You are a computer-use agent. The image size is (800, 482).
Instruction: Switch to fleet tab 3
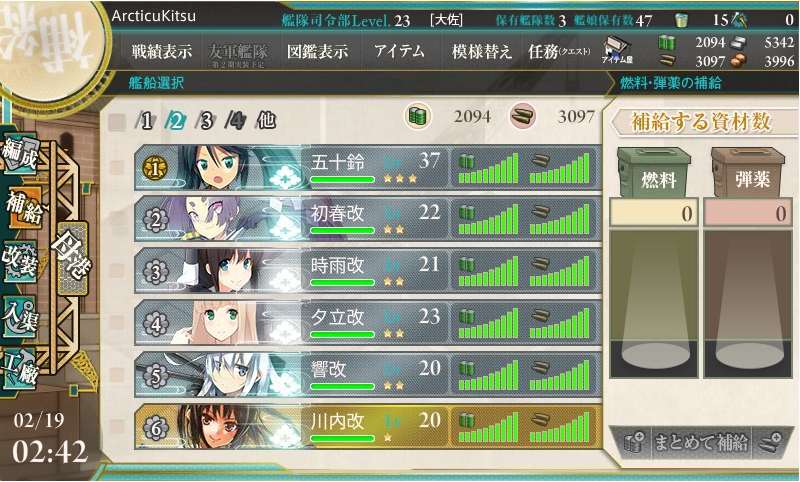click(206, 121)
